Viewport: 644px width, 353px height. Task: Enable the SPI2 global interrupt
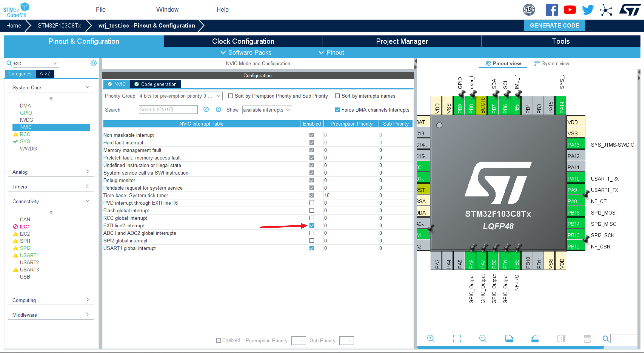point(311,240)
